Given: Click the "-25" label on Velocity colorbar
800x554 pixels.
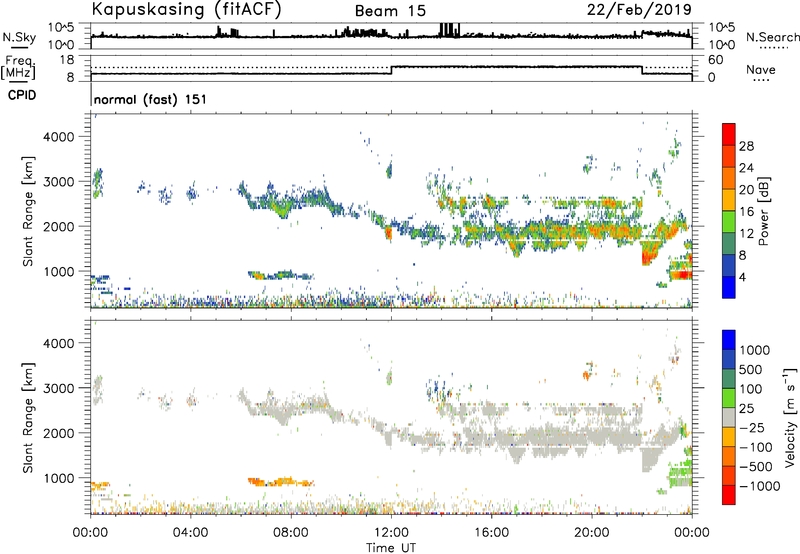Looking at the screenshot, I should 752,428.
